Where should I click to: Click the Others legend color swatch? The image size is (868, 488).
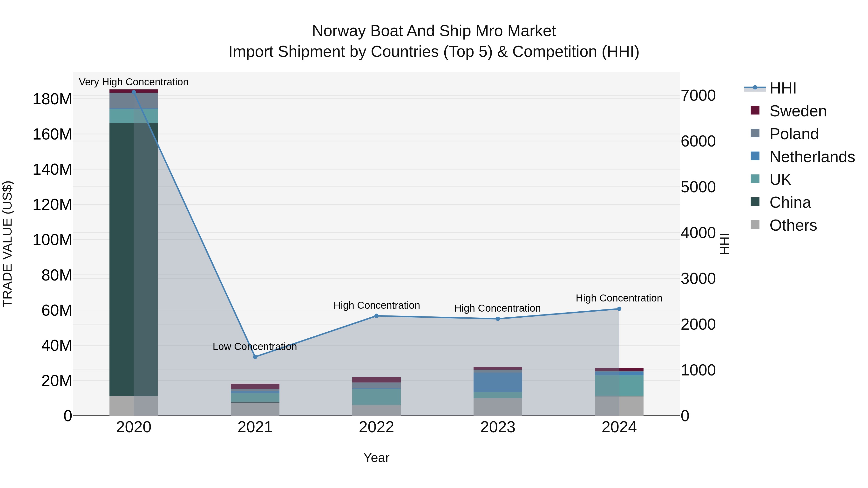(x=755, y=225)
